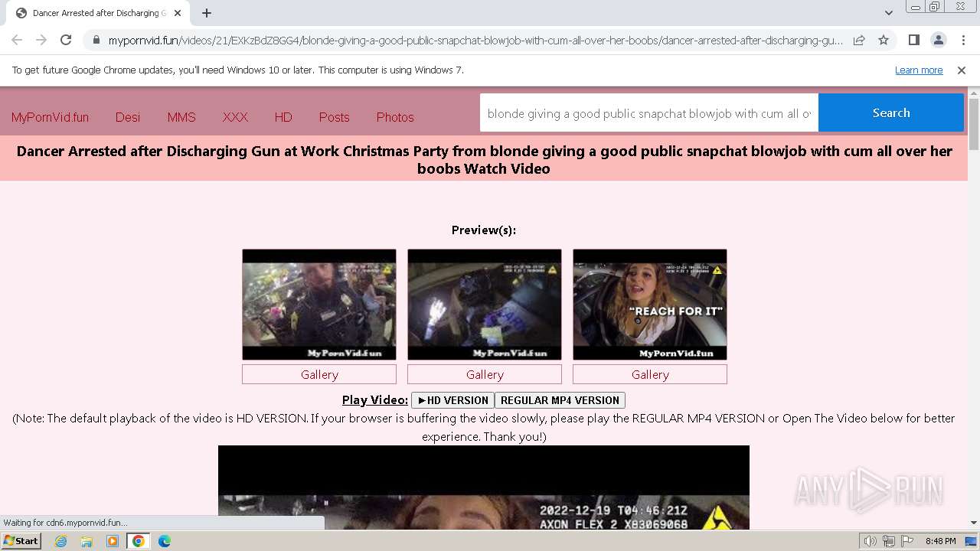This screenshot has height=551, width=980.
Task: Go back to the previous page
Action: click(17, 40)
